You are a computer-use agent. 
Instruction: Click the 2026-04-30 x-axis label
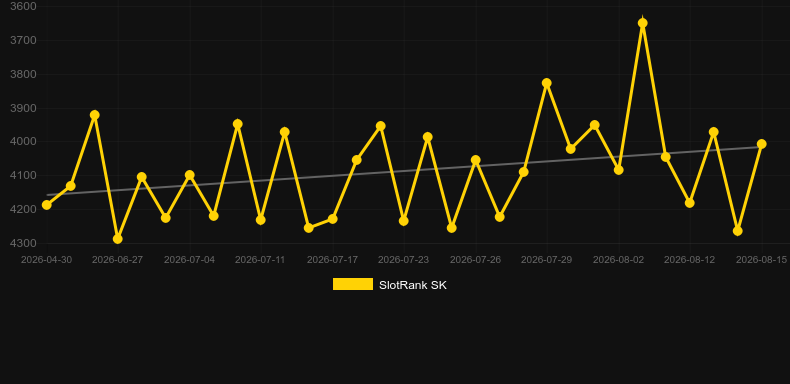tap(46, 260)
